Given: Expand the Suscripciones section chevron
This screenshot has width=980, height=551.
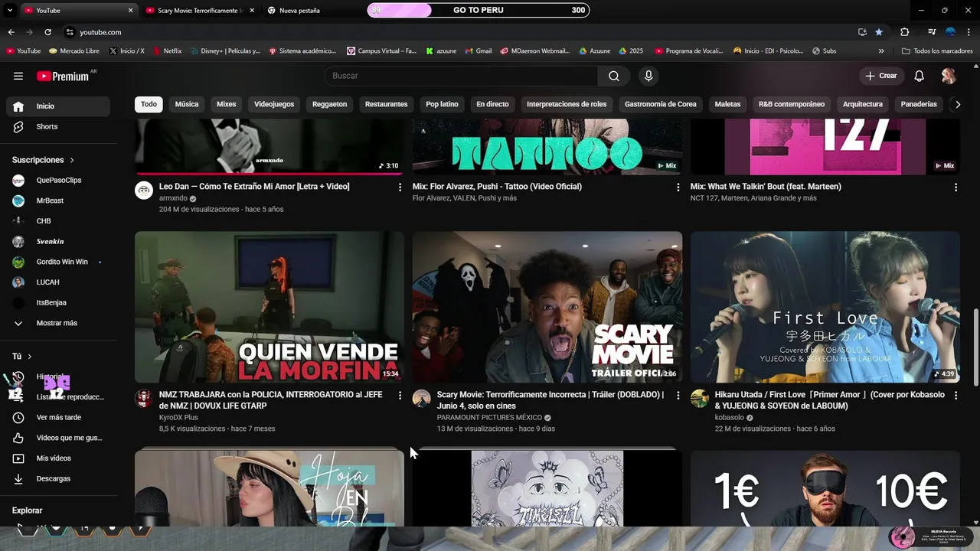Looking at the screenshot, I should click(x=72, y=160).
